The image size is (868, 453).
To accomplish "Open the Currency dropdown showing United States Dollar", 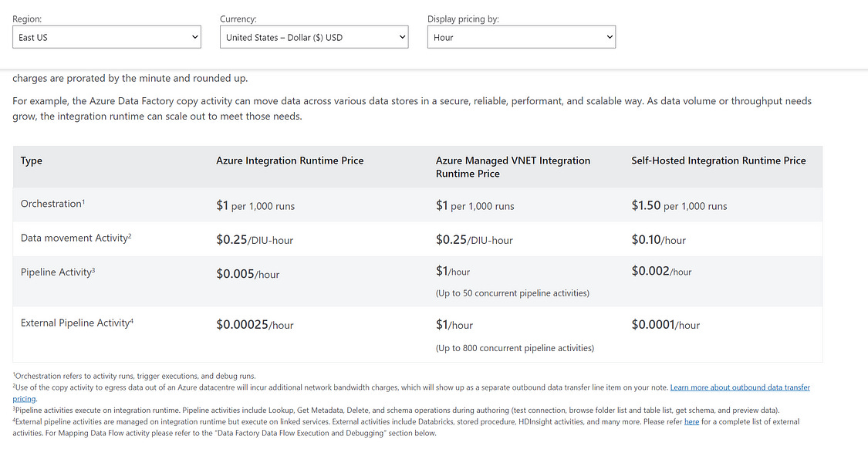I will [x=314, y=37].
